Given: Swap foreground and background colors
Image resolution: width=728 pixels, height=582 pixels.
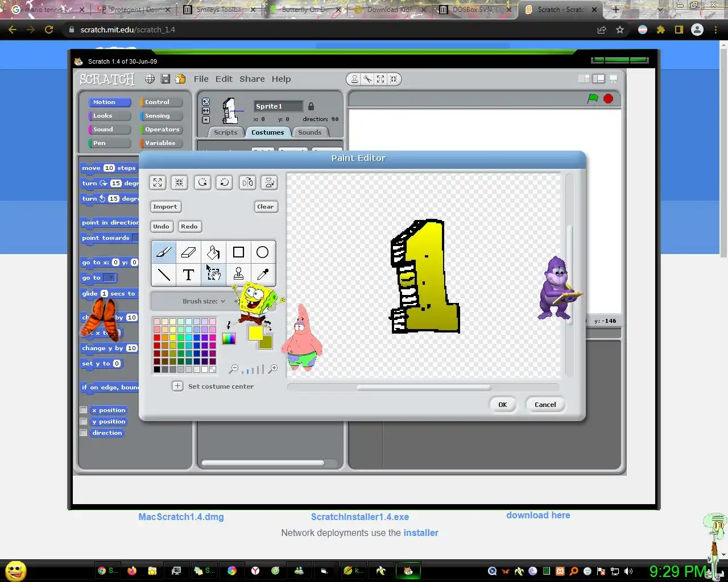Looking at the screenshot, I should [x=268, y=327].
